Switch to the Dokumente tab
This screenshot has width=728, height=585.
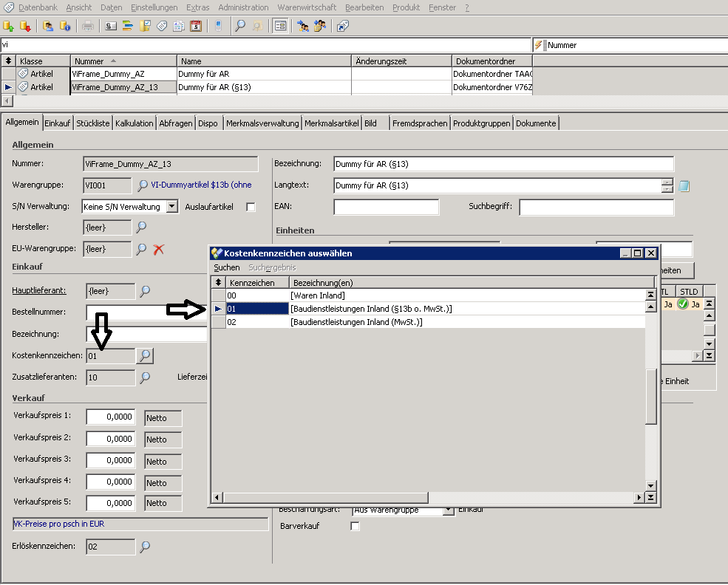[536, 123]
